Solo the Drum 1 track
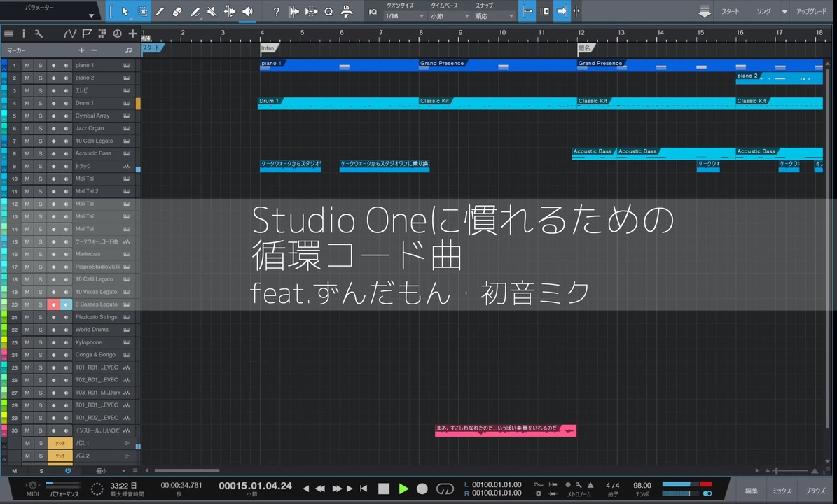Screen dimensions: 837x504 click(40, 103)
